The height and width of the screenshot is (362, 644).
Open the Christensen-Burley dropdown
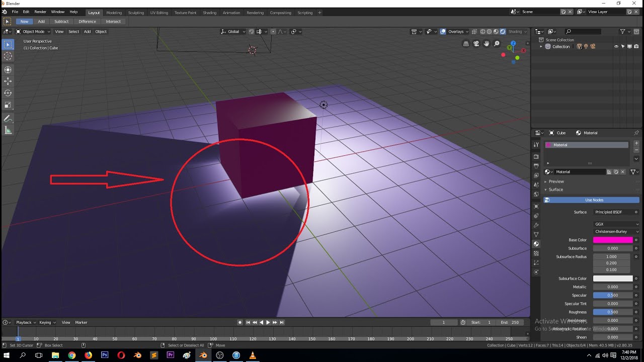616,232
